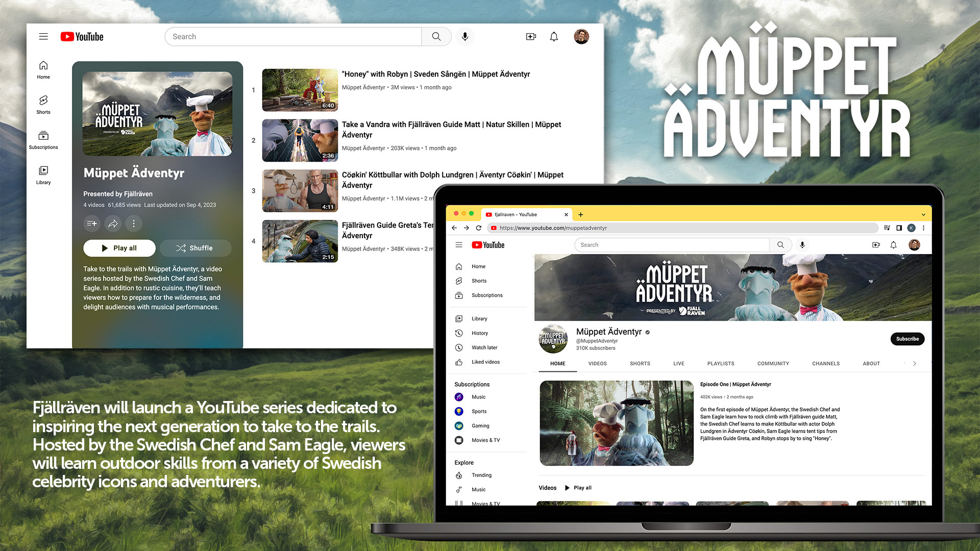The height and width of the screenshot is (551, 980).
Task: Open the Köttbullar with Dolph Lundgren thumbnail
Action: [300, 191]
